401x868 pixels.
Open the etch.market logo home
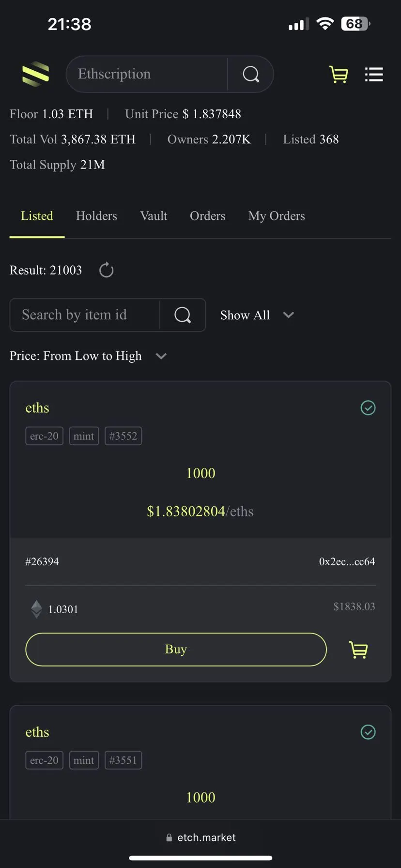pos(36,74)
